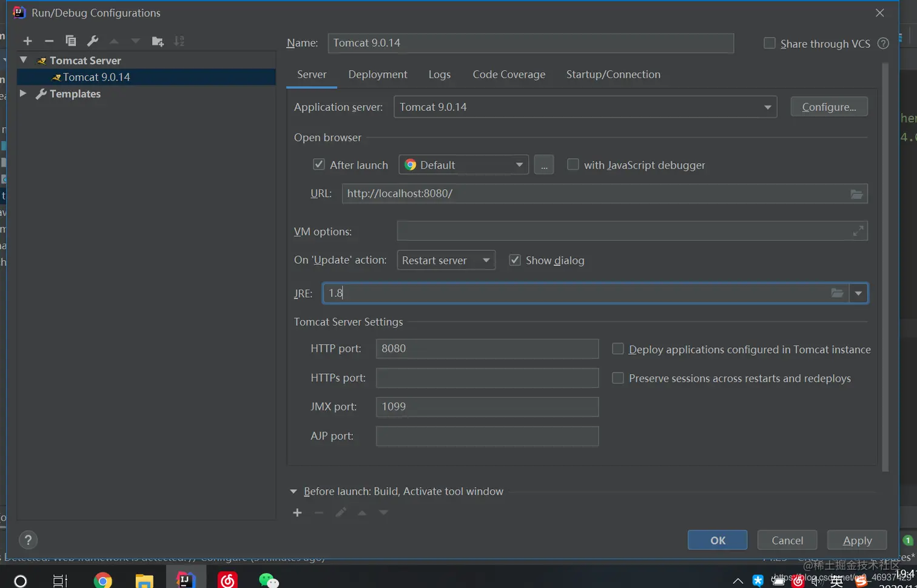
Task: Open the Default browser dropdown
Action: tap(463, 165)
